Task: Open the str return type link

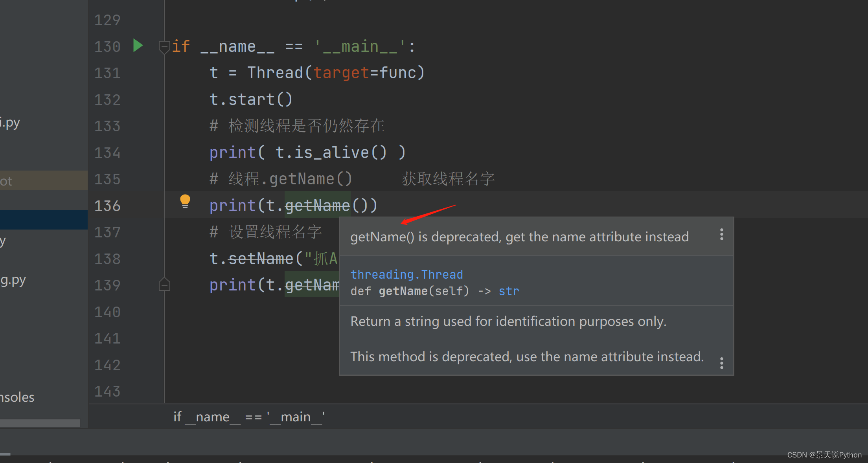Action: pyautogui.click(x=509, y=291)
